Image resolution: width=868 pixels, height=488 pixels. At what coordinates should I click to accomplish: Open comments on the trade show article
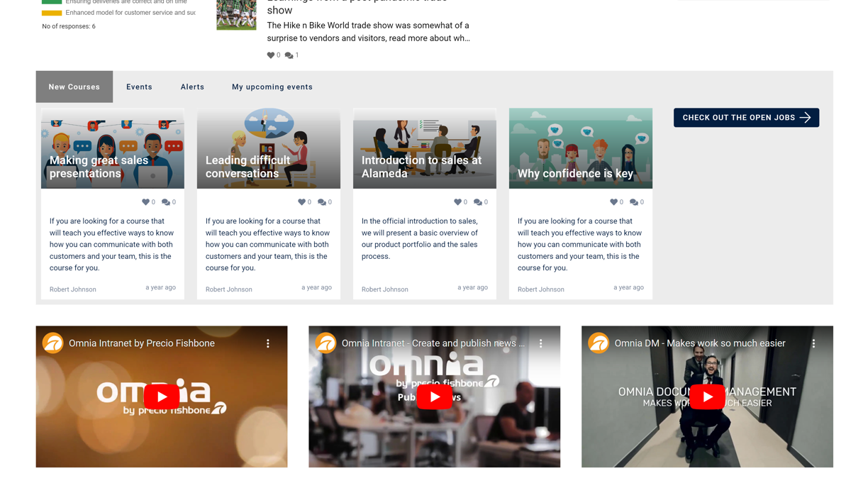pyautogui.click(x=289, y=55)
